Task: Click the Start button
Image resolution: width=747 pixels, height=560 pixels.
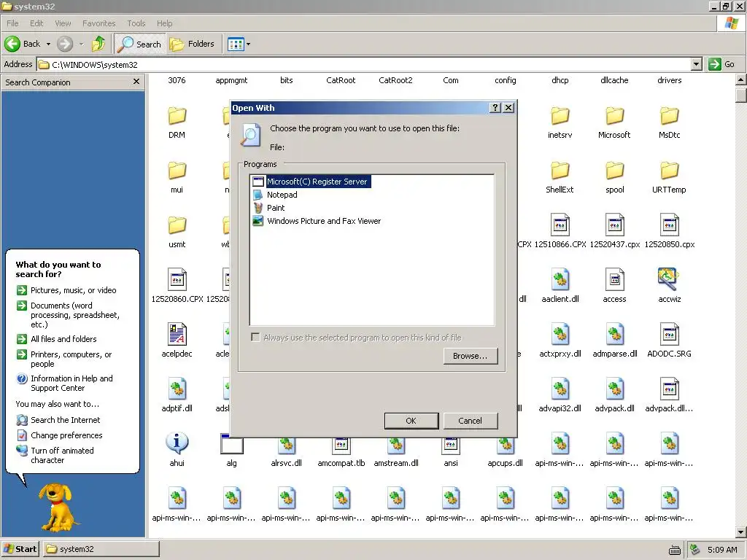Action: click(20, 549)
